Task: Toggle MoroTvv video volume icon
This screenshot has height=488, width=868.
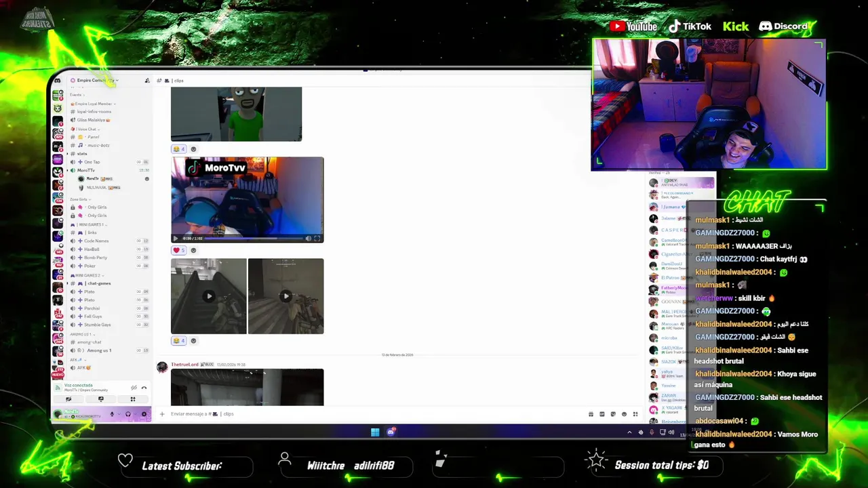Action: [x=308, y=239]
